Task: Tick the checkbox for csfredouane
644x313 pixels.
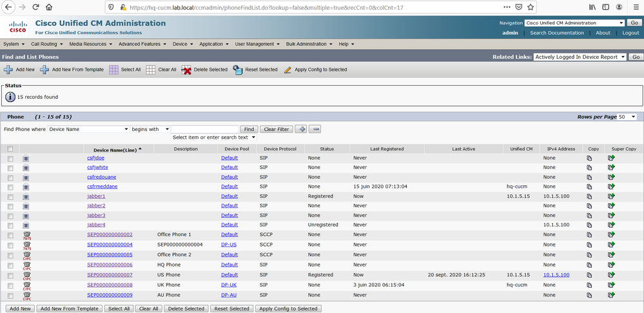Action: click(x=10, y=177)
